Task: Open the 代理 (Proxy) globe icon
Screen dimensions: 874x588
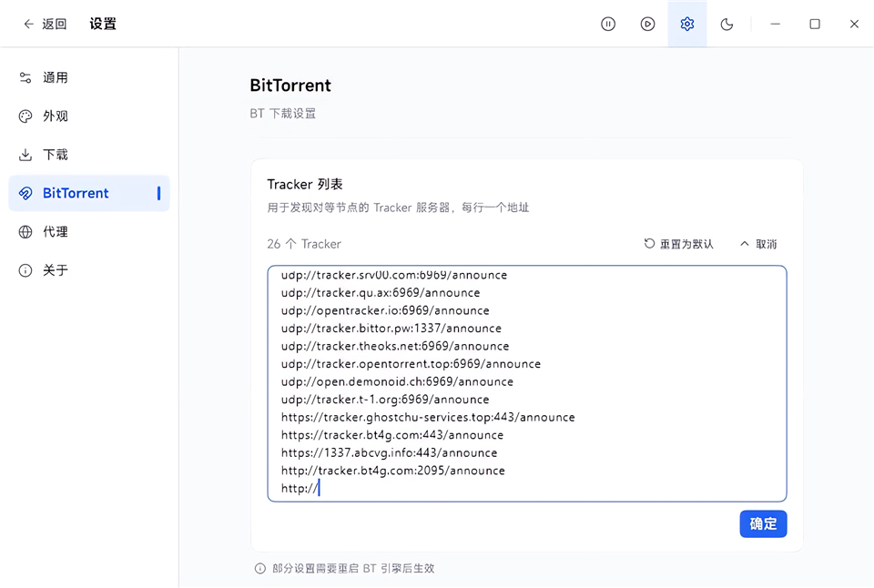Action: [x=25, y=231]
